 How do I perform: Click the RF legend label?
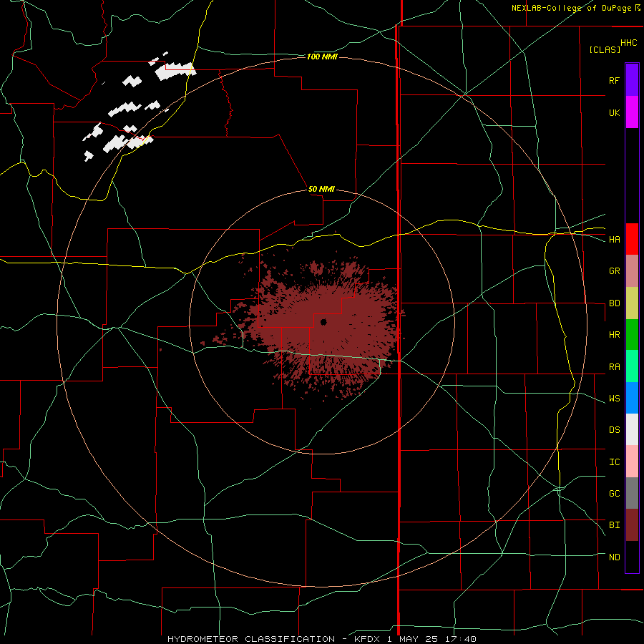pos(614,80)
